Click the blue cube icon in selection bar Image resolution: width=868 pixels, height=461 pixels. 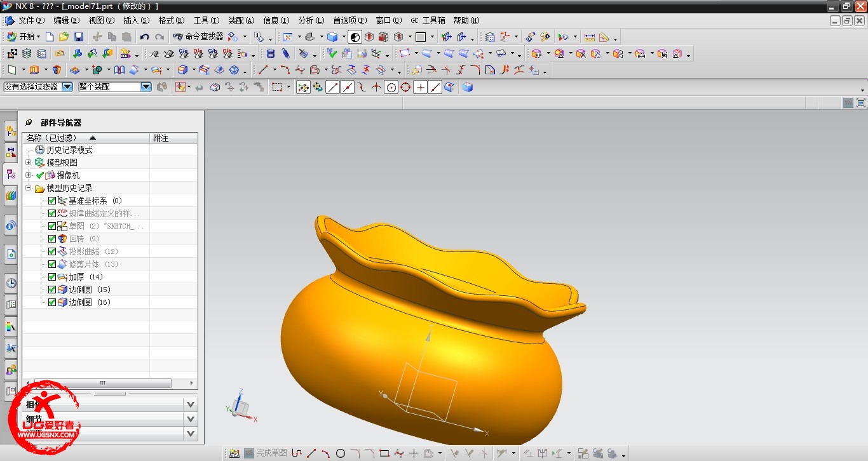(x=468, y=87)
